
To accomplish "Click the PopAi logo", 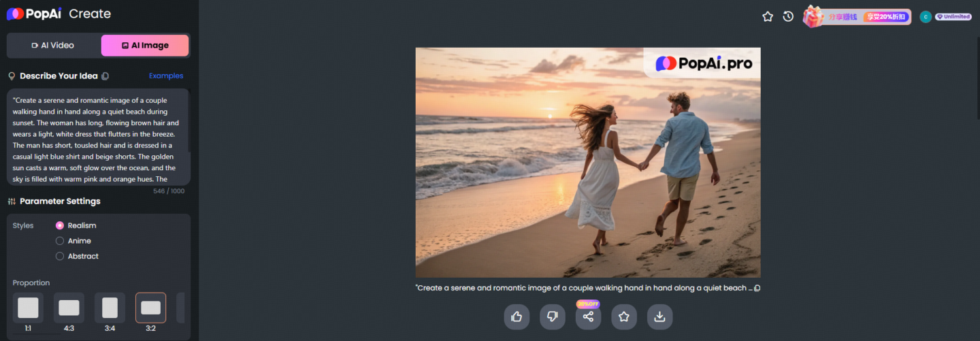I will [35, 14].
